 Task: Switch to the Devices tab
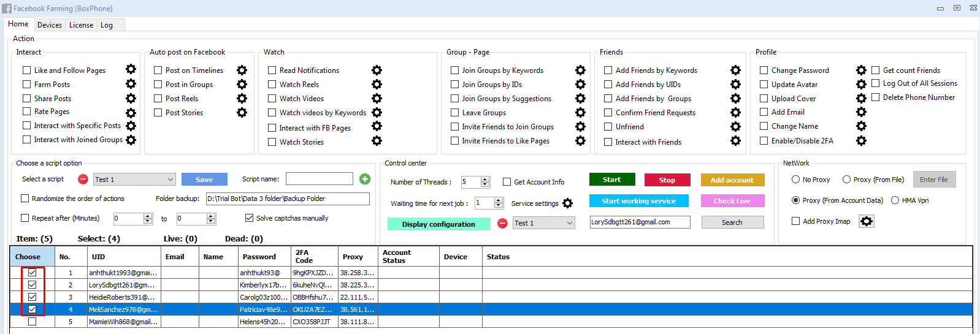click(x=49, y=25)
